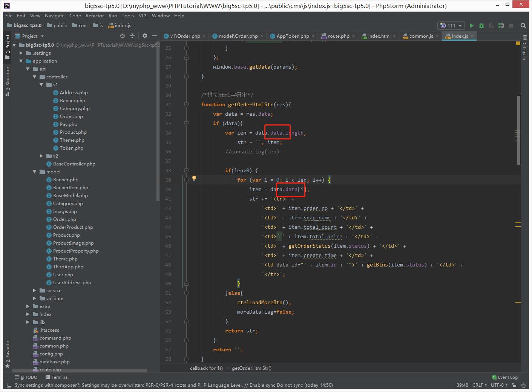
Task: Toggle the read-only lock icon in status bar
Action: (515, 385)
